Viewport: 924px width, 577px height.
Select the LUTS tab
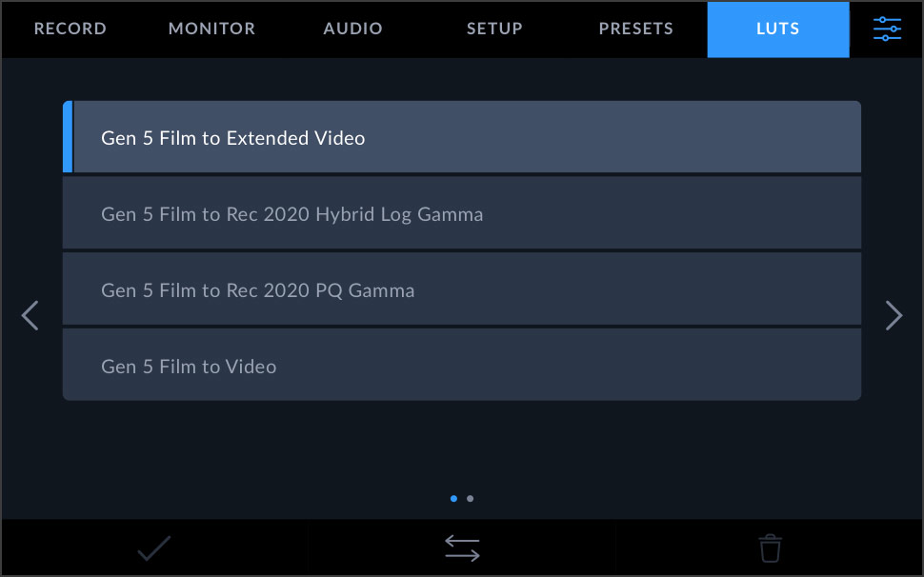point(777,29)
